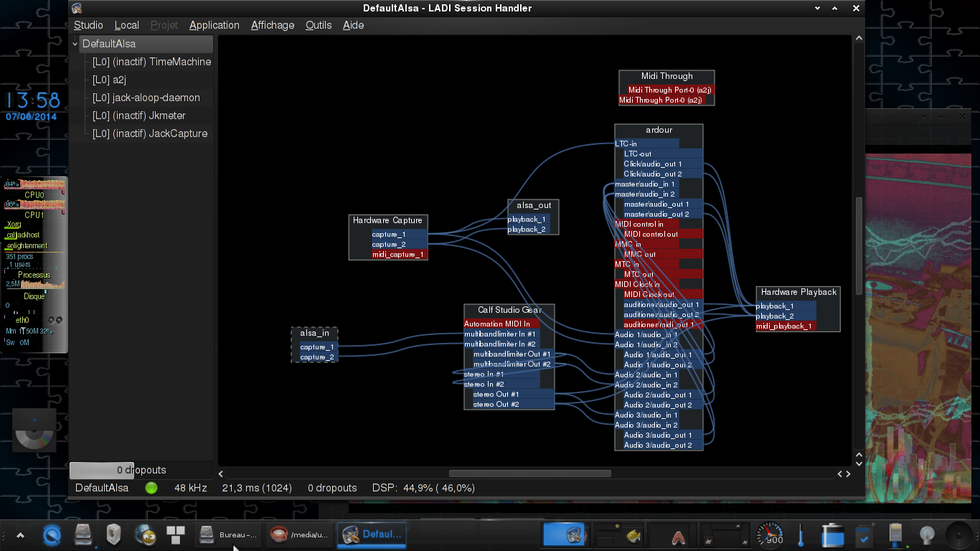
Task: Click the network cable icon in tray
Action: click(896, 535)
